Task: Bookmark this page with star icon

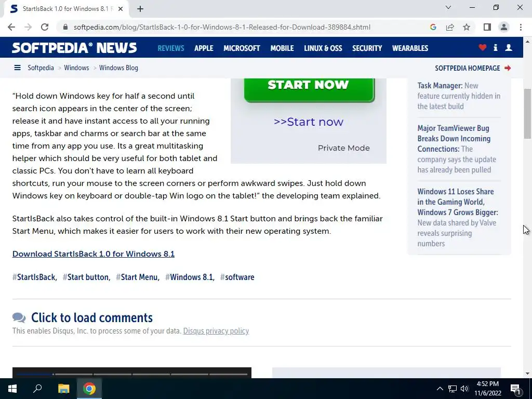Action: [467, 27]
